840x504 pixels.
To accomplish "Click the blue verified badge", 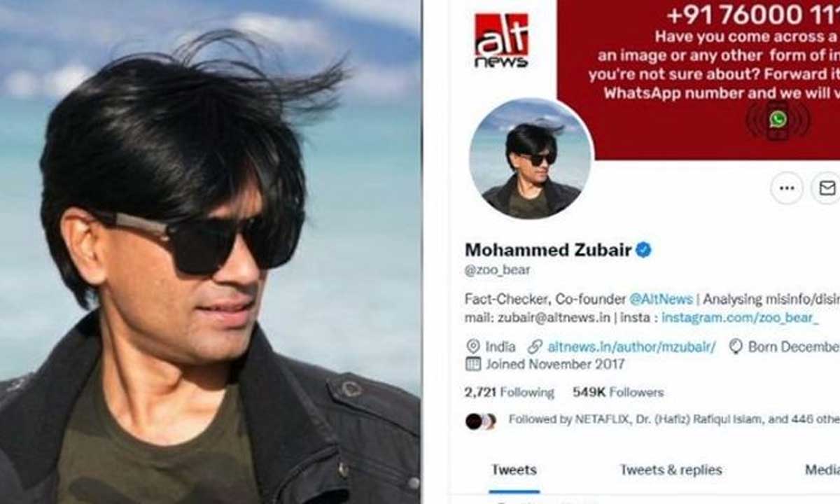I will coord(643,250).
